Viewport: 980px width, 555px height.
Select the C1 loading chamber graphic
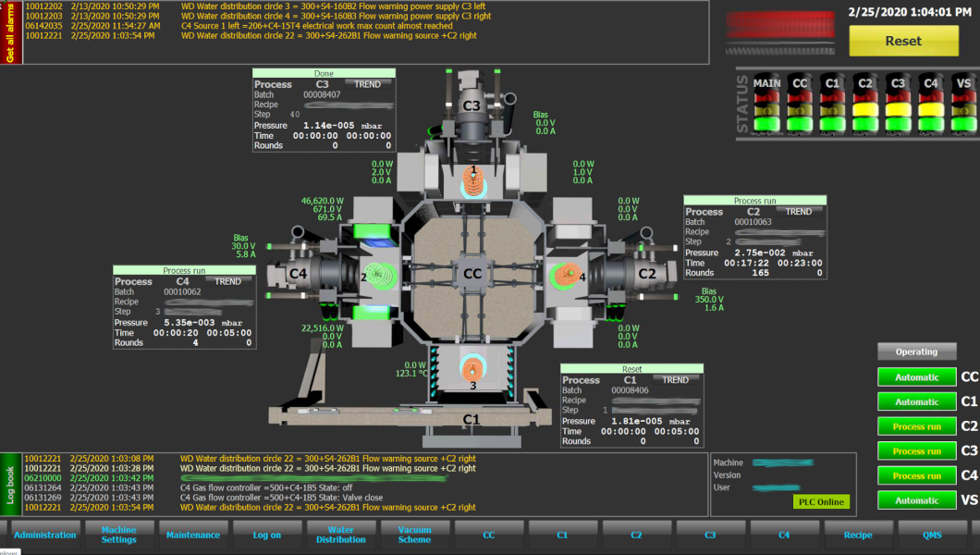472,419
